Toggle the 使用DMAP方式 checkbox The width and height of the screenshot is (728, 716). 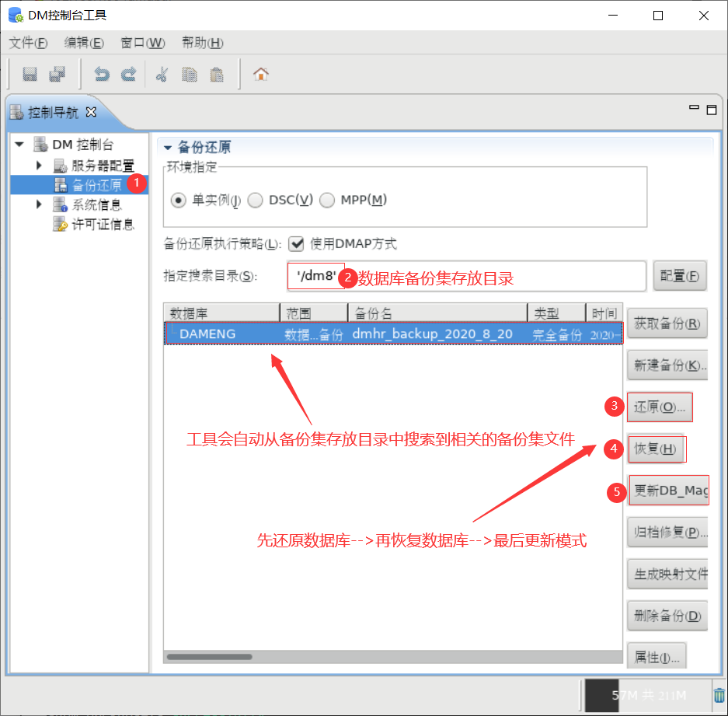pyautogui.click(x=296, y=243)
